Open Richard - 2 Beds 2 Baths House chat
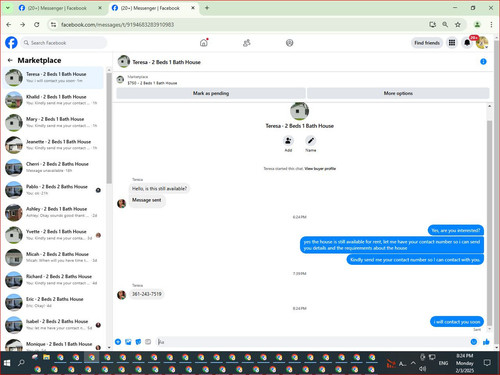The image size is (500, 375). (x=53, y=280)
